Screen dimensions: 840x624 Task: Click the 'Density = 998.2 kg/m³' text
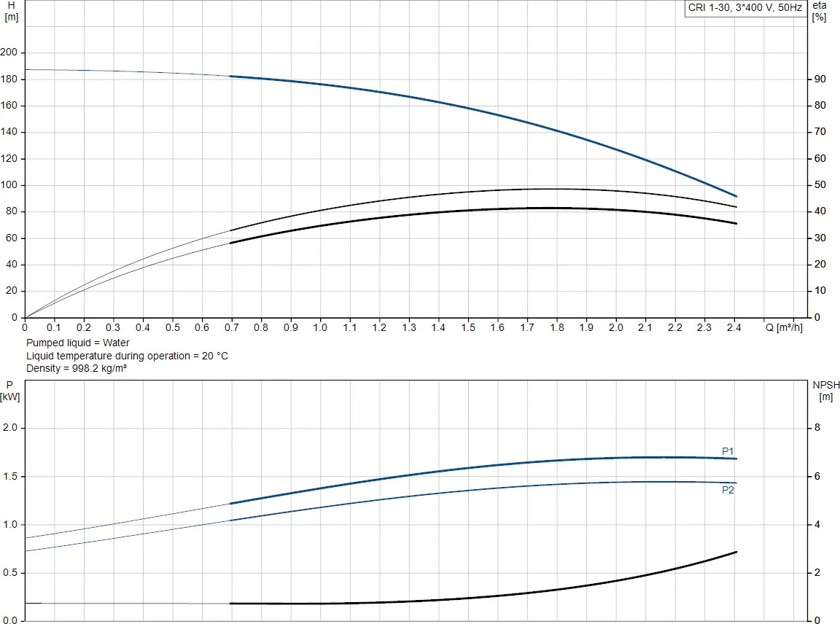point(77,369)
